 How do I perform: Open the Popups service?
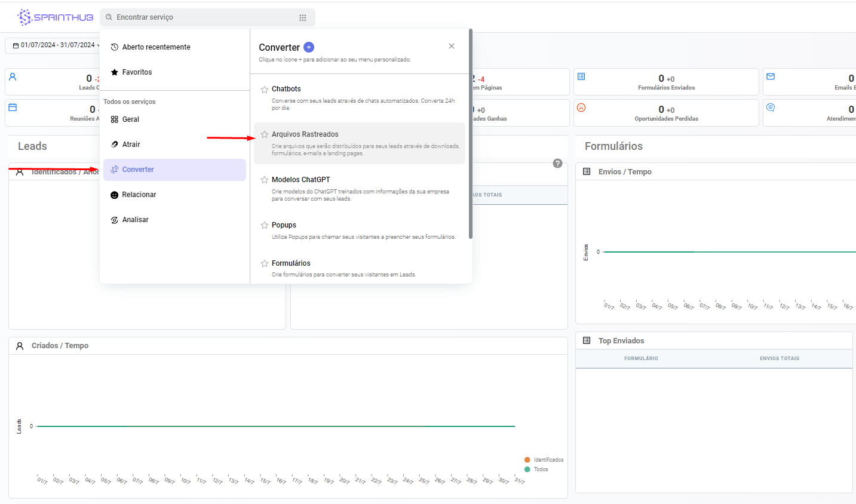click(284, 225)
